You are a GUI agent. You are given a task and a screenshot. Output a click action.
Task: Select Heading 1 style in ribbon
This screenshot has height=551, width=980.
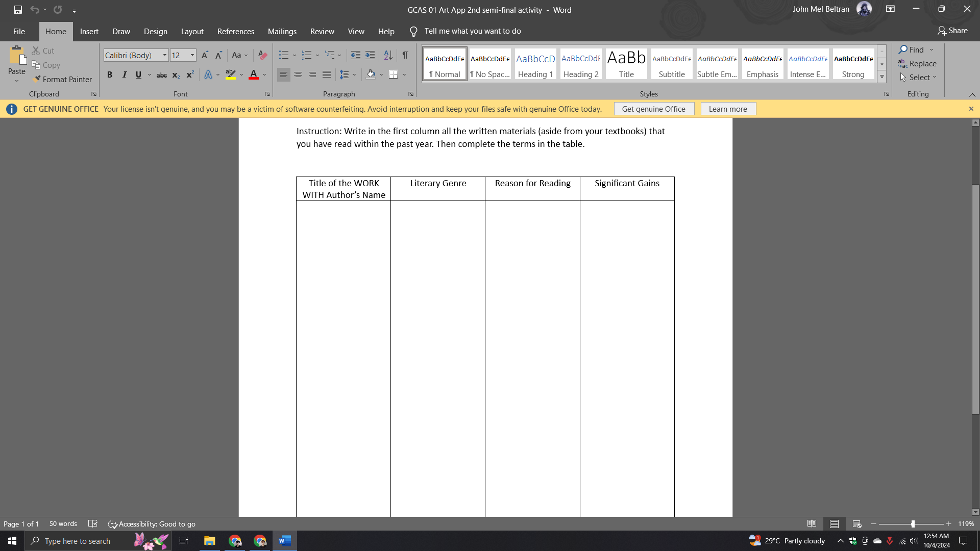(535, 65)
